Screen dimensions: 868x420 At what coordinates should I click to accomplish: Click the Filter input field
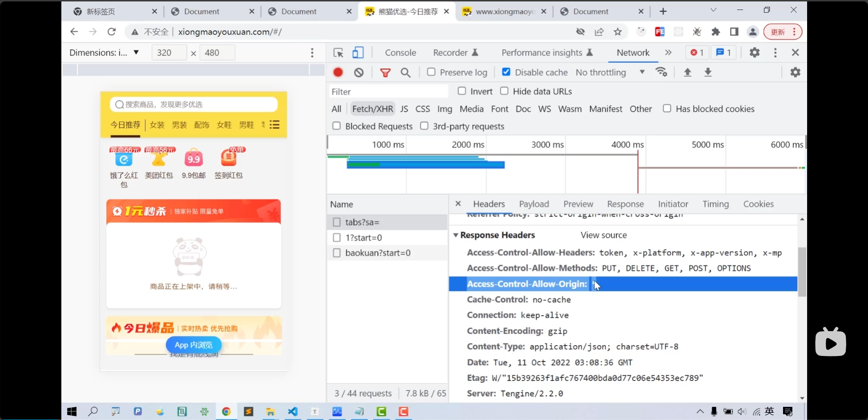click(389, 92)
